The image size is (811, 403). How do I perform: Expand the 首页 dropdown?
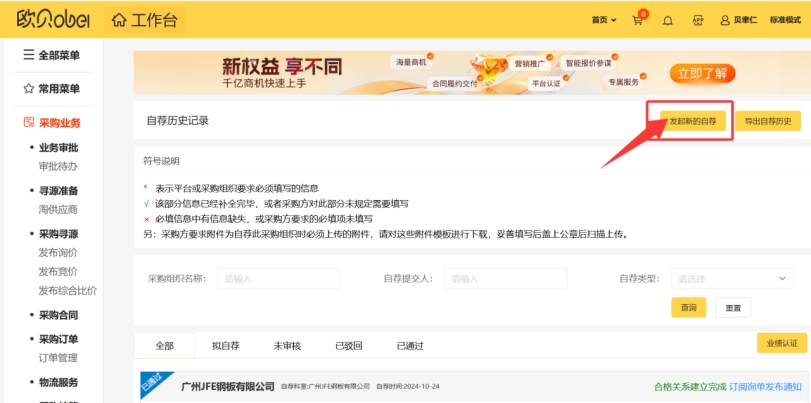[604, 20]
